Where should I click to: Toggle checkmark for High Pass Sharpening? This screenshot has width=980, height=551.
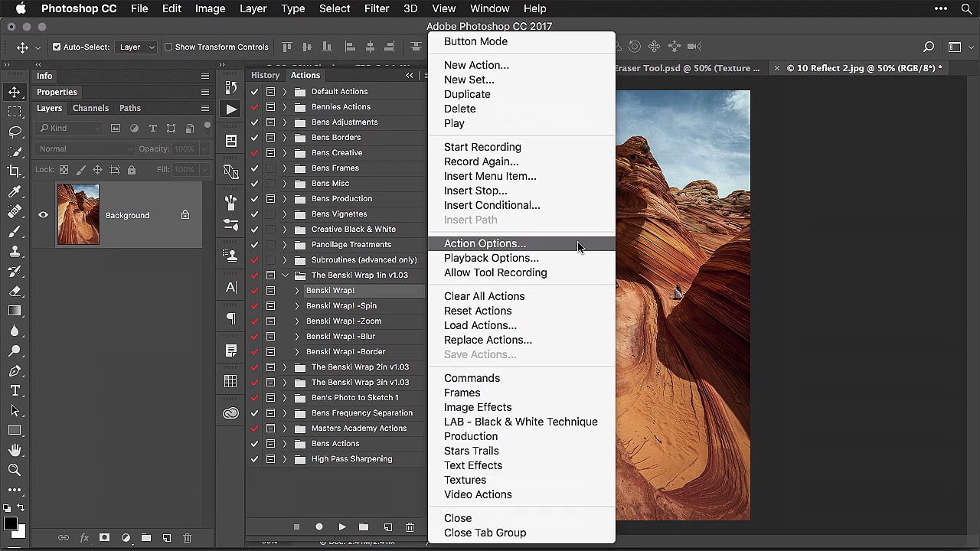pos(255,459)
